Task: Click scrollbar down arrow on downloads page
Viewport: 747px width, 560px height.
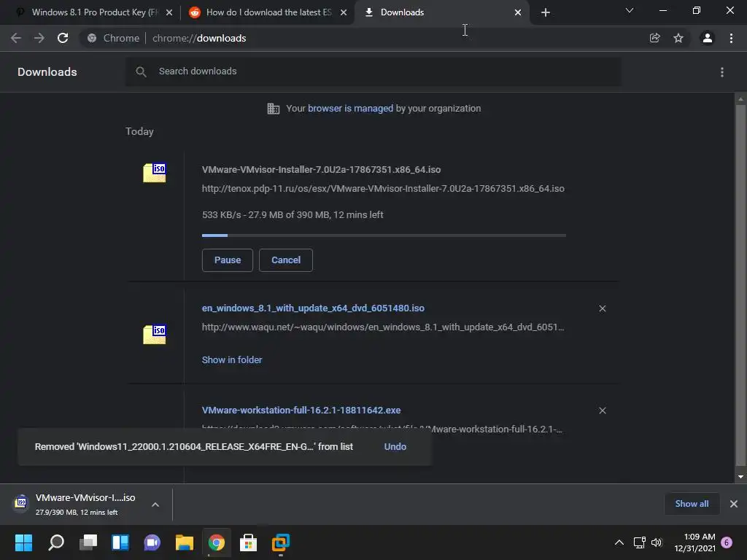Action: point(740,477)
